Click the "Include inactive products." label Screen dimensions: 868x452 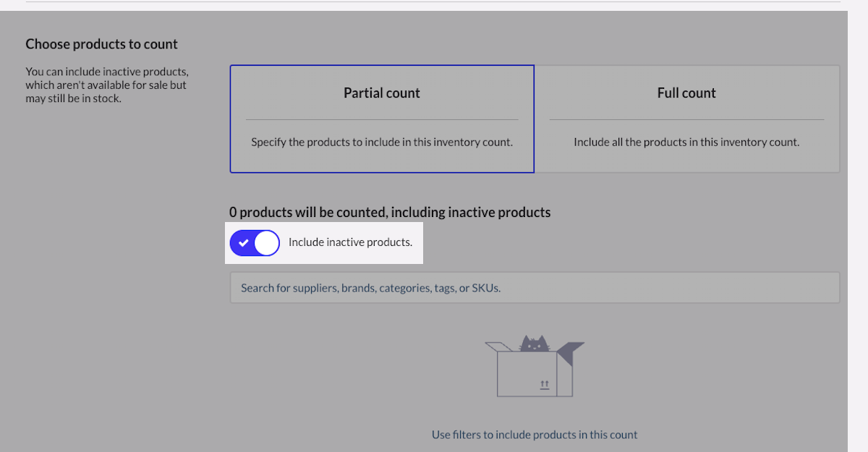(350, 242)
